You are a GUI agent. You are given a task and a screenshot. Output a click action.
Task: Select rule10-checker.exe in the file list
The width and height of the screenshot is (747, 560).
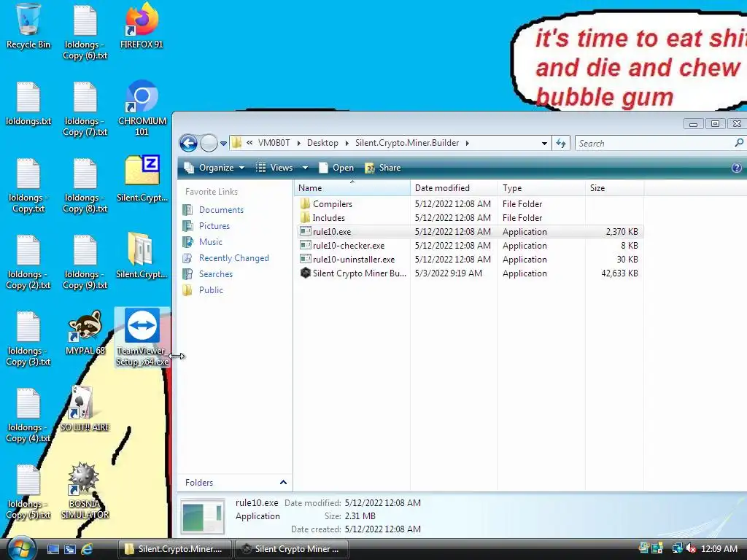coord(469,245)
